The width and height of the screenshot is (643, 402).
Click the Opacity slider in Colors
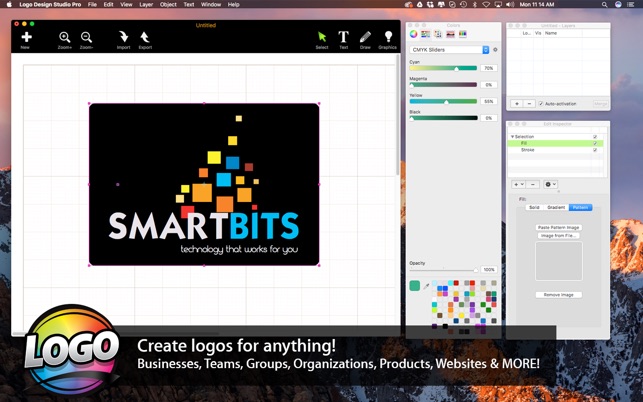(444, 270)
